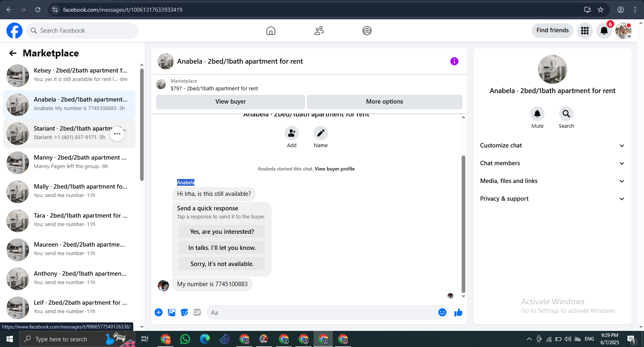644x347 pixels.
Task: Attach a file with the image icon
Action: [171, 312]
